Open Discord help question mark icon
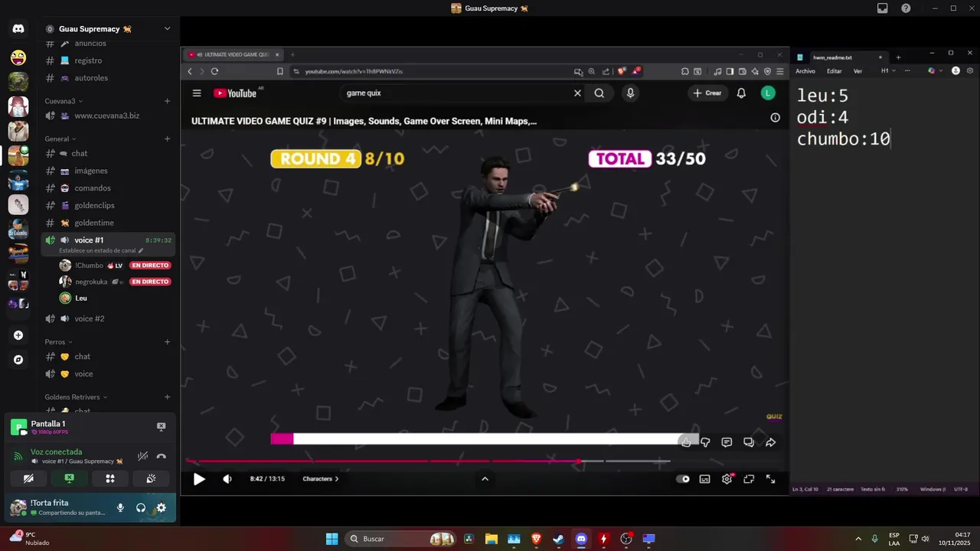Viewport: 980px width, 551px height. pos(906,8)
